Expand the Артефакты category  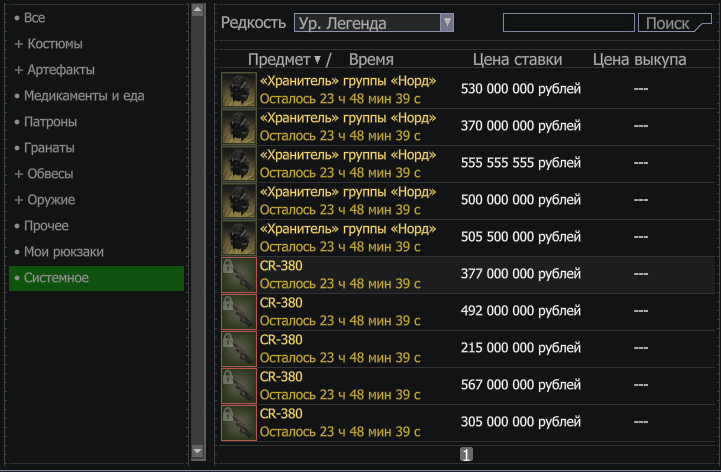[x=55, y=70]
